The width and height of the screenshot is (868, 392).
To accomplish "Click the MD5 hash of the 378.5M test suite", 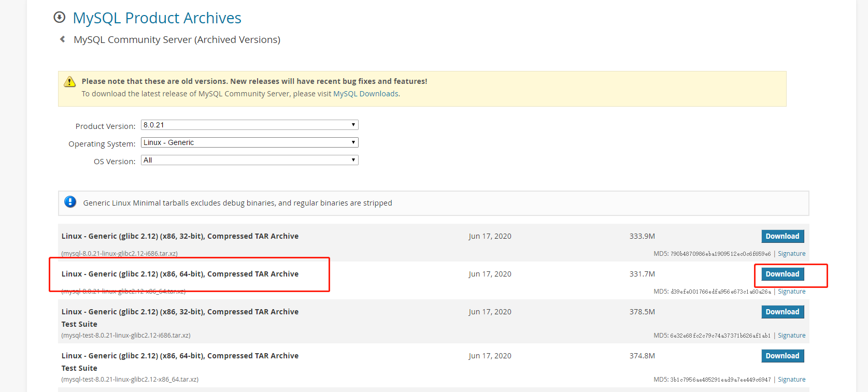I will [x=720, y=336].
